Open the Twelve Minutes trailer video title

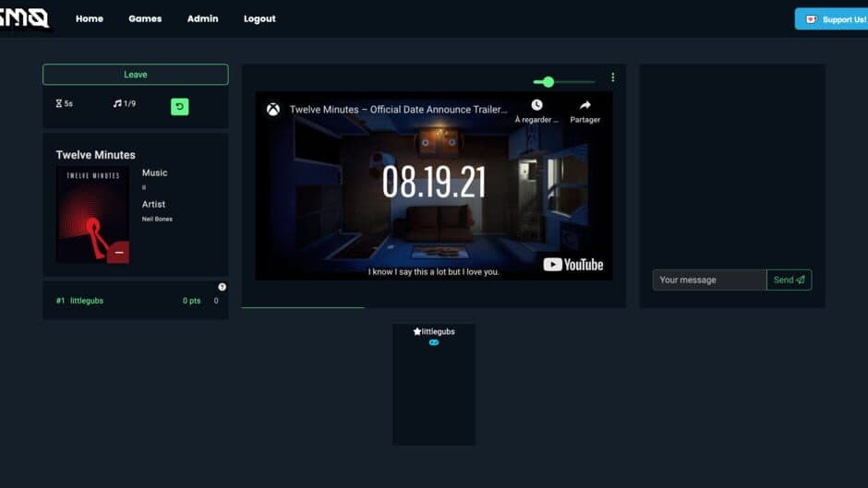tap(398, 110)
